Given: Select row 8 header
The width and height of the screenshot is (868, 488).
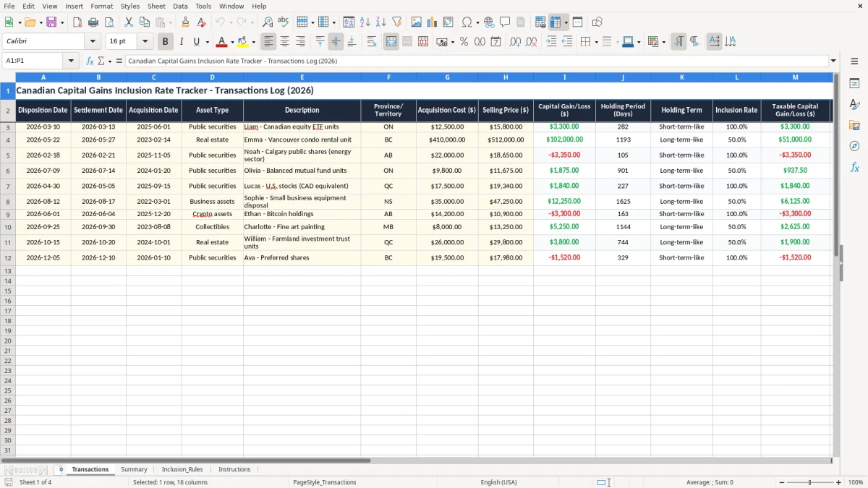Looking at the screenshot, I should point(8,201).
